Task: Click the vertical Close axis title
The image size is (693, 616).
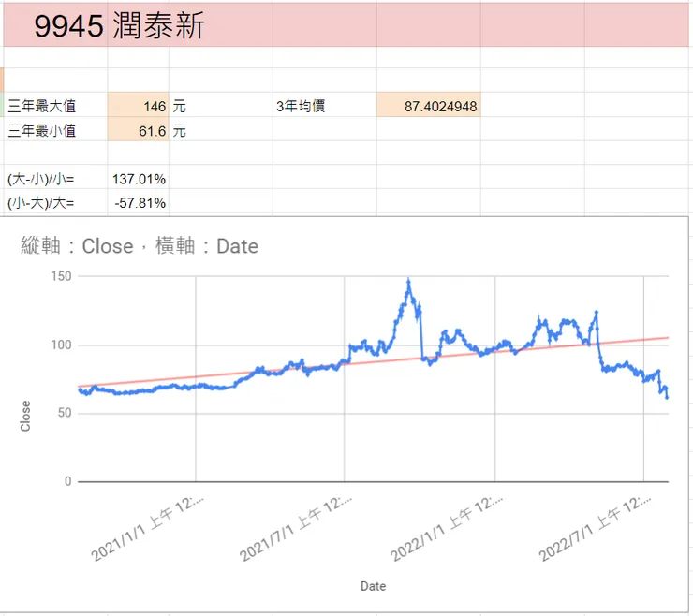Action: point(25,416)
